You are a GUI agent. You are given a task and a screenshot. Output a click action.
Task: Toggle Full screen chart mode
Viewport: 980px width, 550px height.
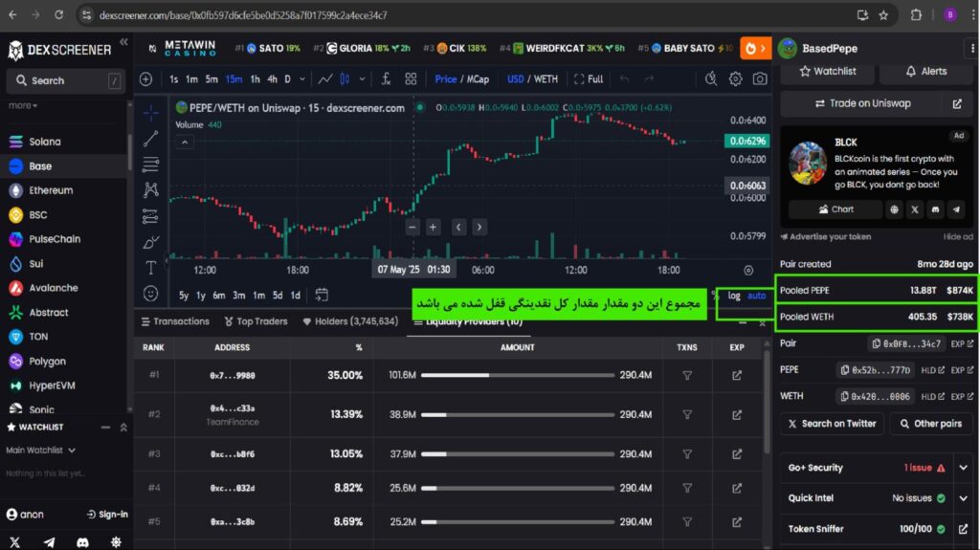(x=589, y=78)
